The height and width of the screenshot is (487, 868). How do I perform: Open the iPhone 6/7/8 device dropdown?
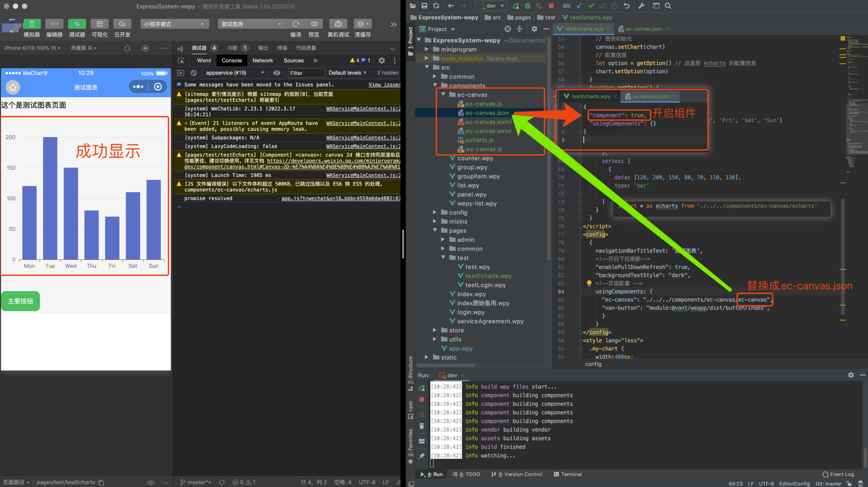pos(32,48)
